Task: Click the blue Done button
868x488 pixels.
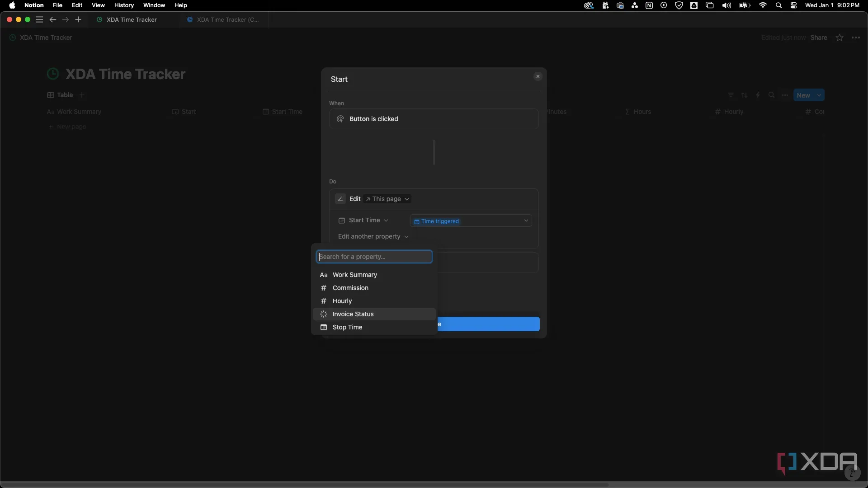Action: pos(488,324)
